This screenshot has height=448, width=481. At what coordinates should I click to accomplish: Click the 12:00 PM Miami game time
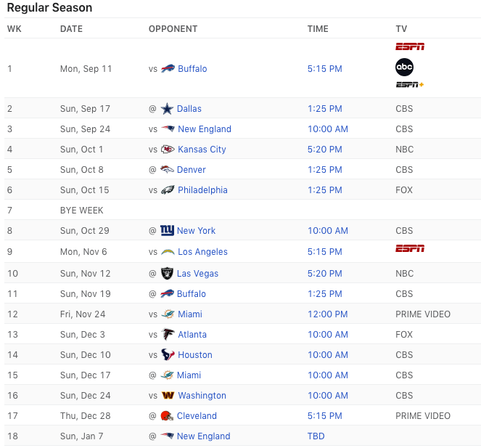pos(328,314)
